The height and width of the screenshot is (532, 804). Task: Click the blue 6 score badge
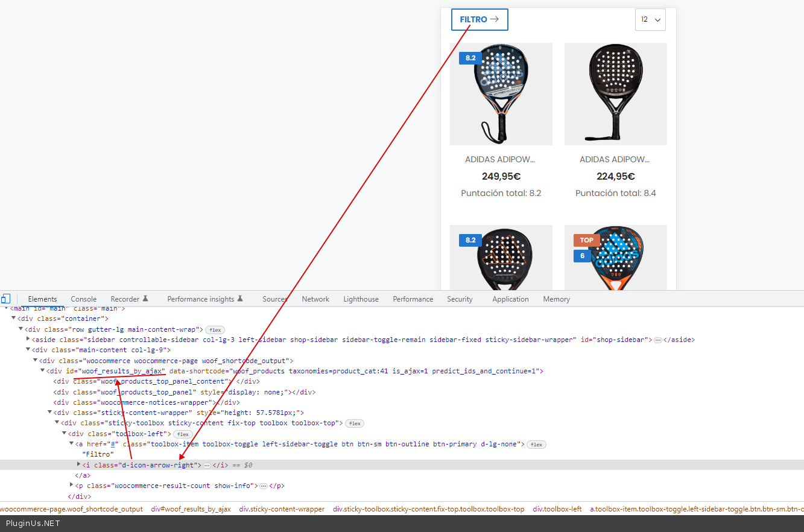583,256
